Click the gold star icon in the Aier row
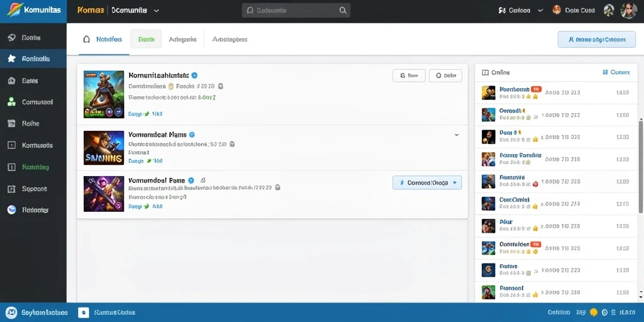Screen dimensions: 644x322 (x=535, y=228)
